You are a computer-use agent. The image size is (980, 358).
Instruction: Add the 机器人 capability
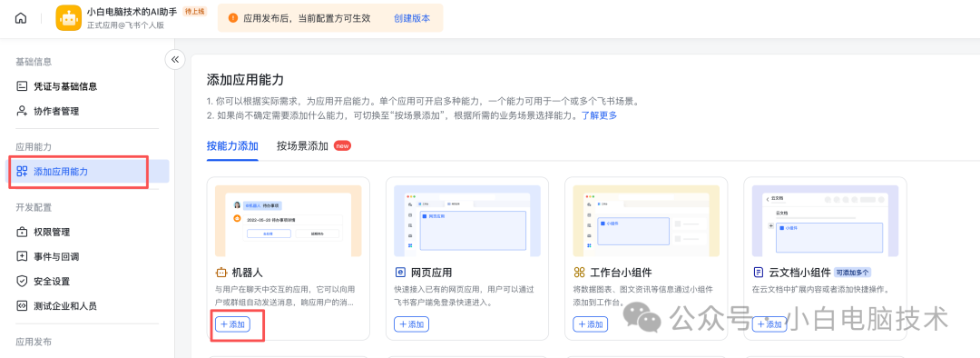232,324
